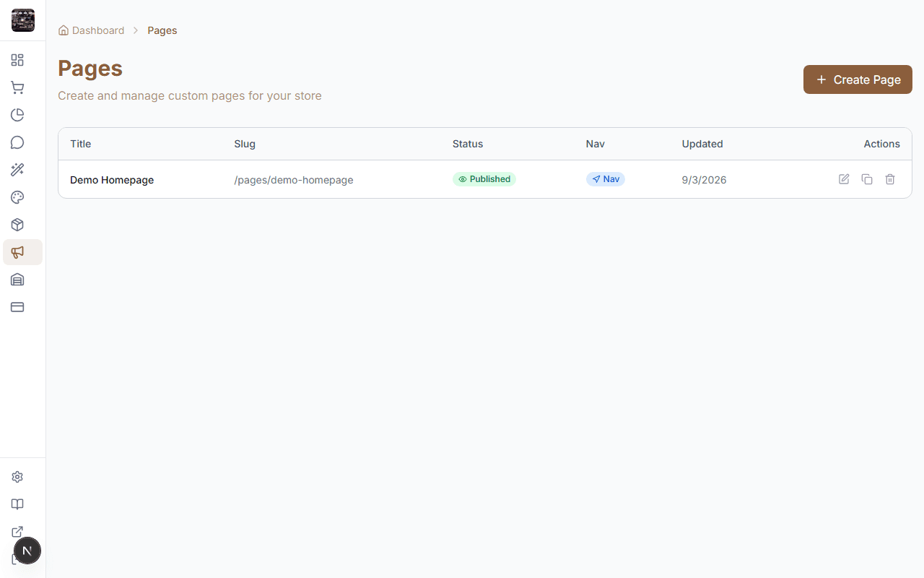
Task: Open the products package section
Action: pos(17,225)
